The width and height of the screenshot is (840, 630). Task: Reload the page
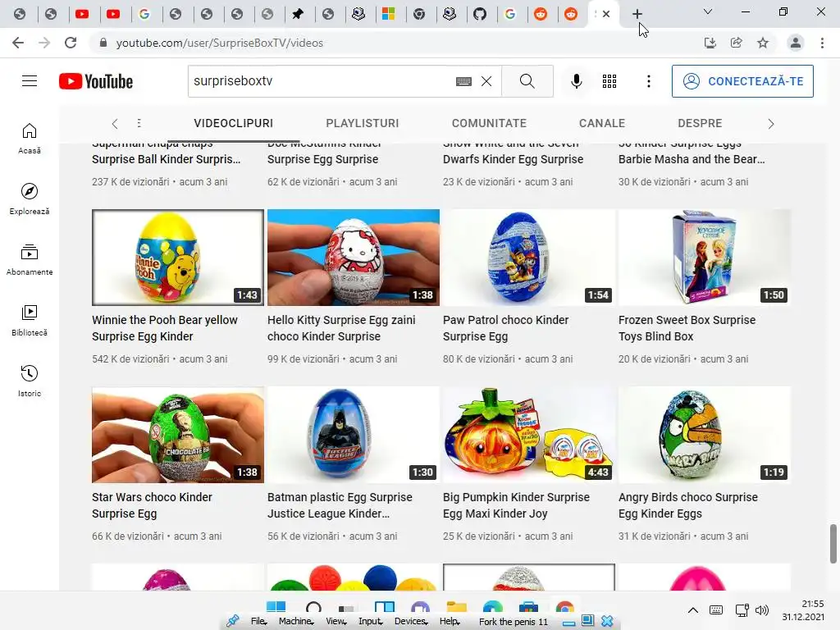[x=71, y=43]
